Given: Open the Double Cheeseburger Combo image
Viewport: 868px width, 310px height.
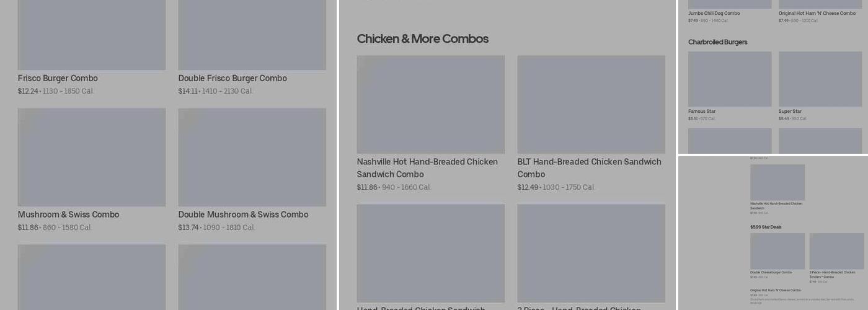Looking at the screenshot, I should (777, 251).
